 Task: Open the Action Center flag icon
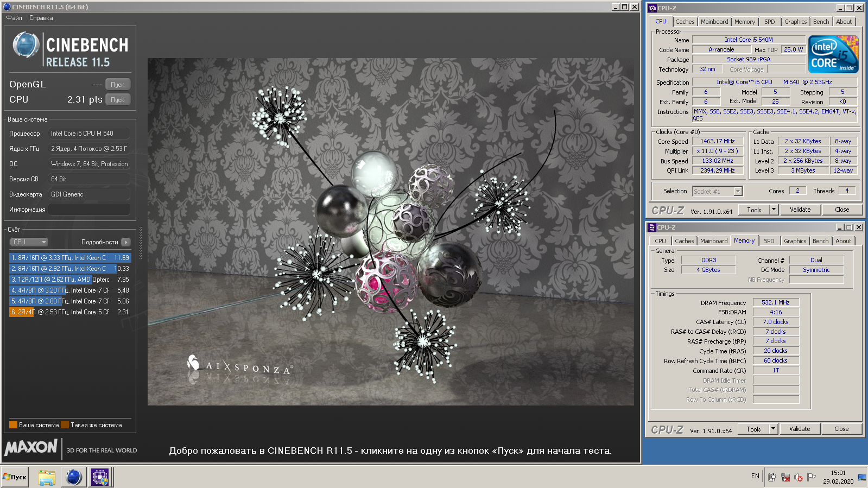(812, 477)
